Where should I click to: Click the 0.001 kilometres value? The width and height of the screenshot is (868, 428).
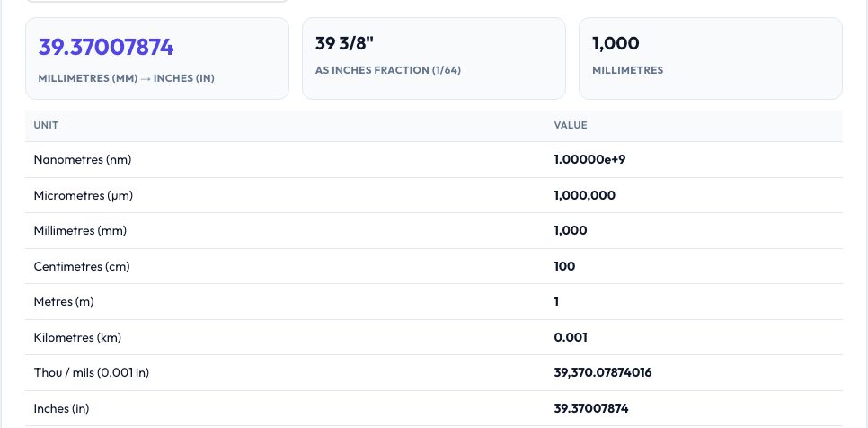[x=571, y=337]
